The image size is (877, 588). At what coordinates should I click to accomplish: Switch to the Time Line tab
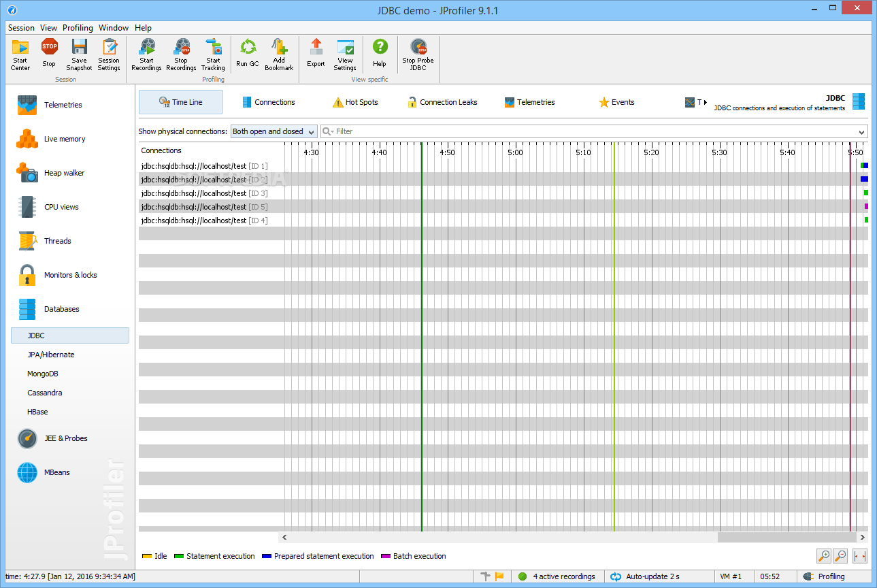[181, 102]
